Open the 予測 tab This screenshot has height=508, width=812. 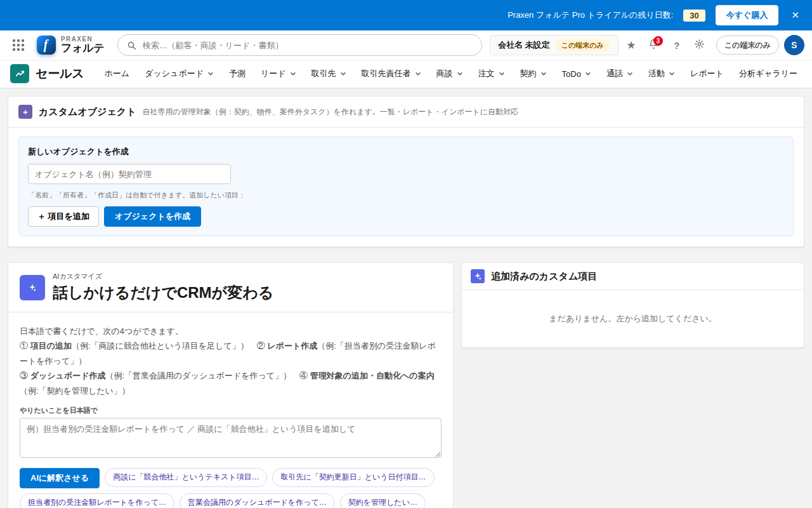click(237, 74)
